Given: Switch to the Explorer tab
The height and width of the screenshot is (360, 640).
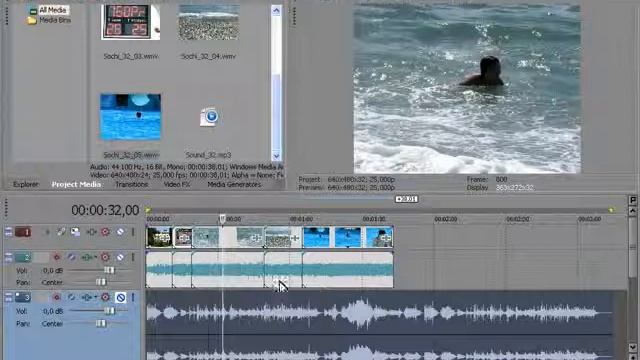Looking at the screenshot, I should [x=26, y=184].
